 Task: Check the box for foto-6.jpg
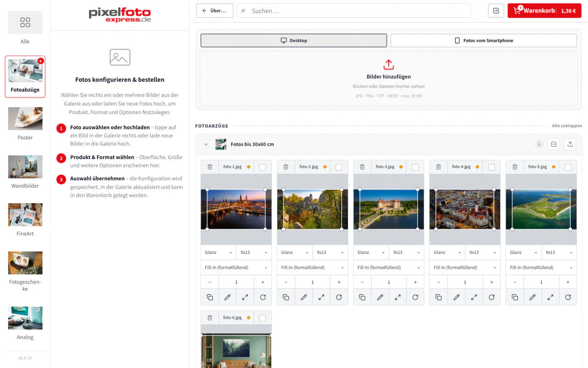[x=262, y=317]
